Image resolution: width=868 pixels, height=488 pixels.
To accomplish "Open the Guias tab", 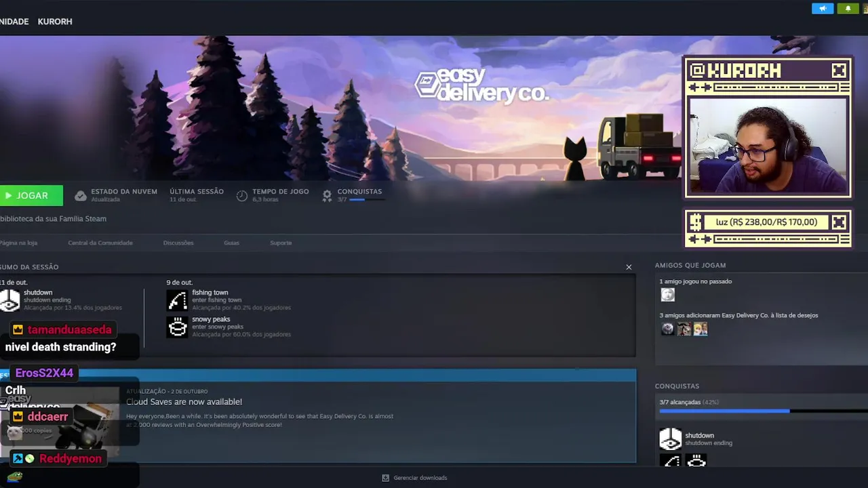I will tap(232, 243).
